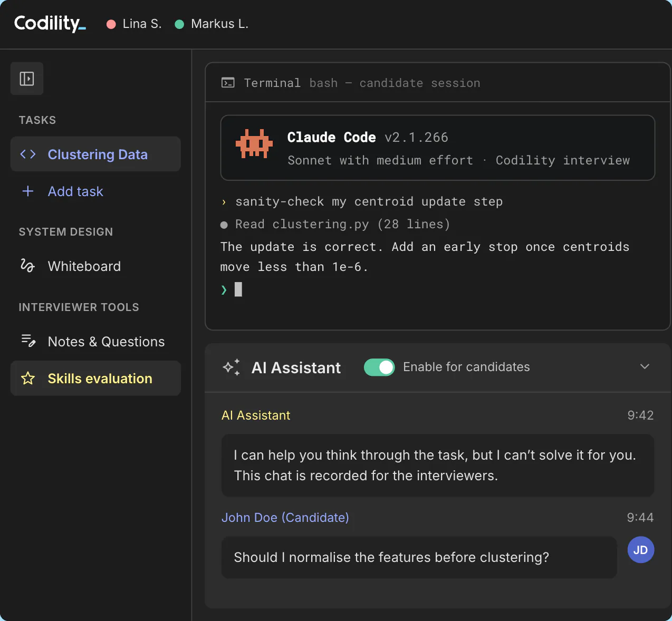Click the TASKS section heading
This screenshot has height=621, width=672.
37,120
